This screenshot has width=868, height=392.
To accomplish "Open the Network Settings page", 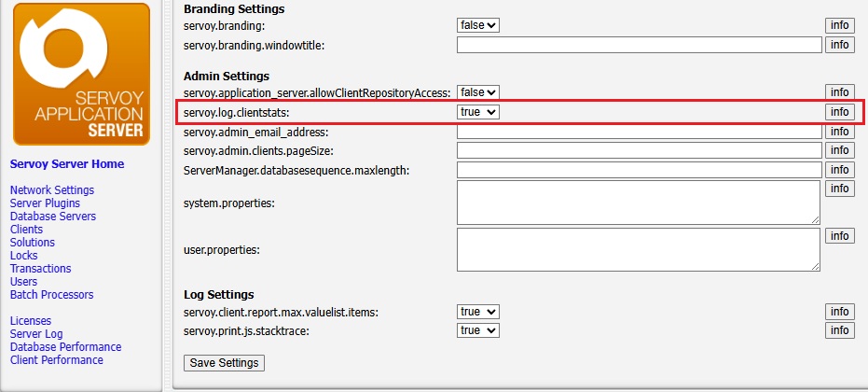I will (x=52, y=190).
